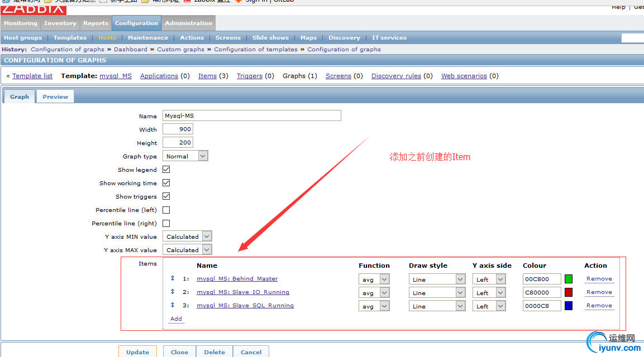644x357 pixels.
Task: Remove the Behind_Master graph item
Action: point(599,278)
